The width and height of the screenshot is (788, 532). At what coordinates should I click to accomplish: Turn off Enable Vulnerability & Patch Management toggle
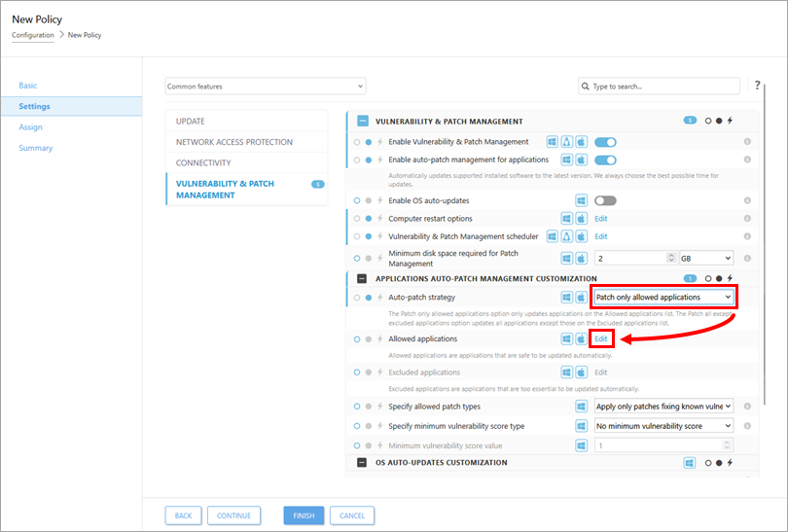[x=605, y=142]
